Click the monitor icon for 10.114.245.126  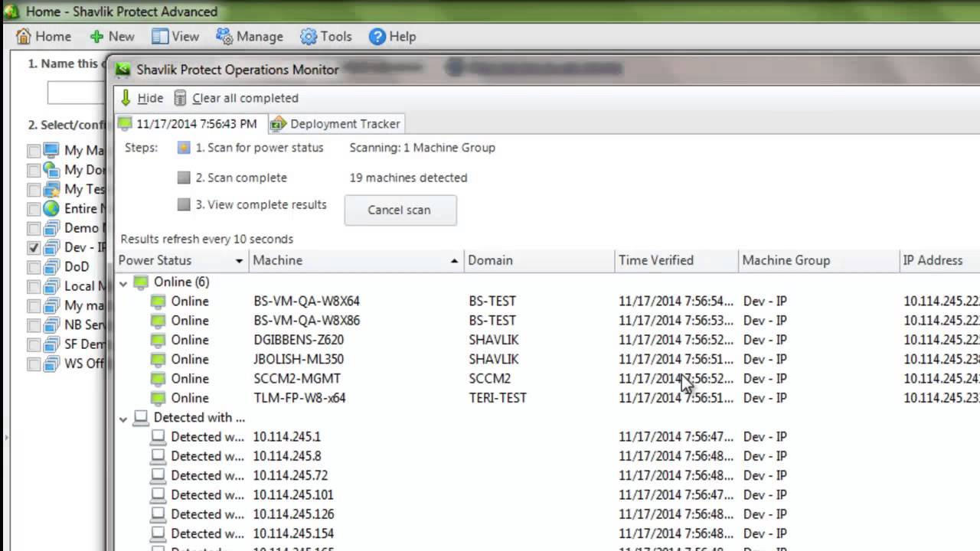[x=158, y=515]
